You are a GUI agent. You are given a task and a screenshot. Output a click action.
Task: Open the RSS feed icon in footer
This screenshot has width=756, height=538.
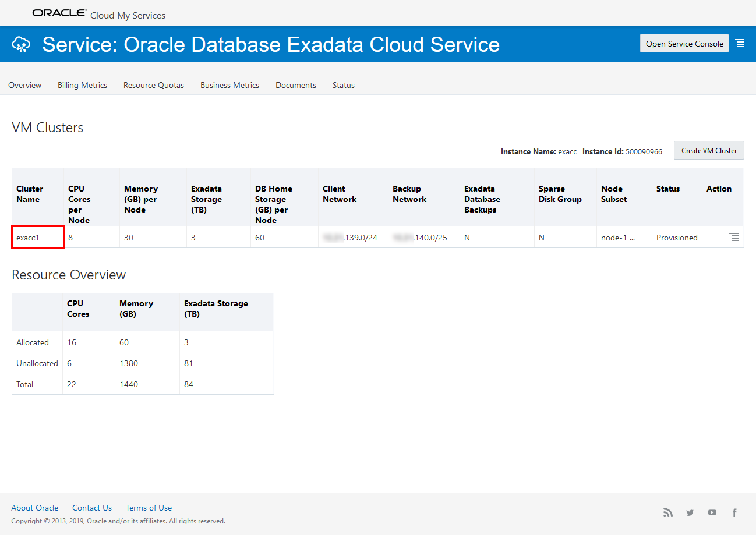667,512
